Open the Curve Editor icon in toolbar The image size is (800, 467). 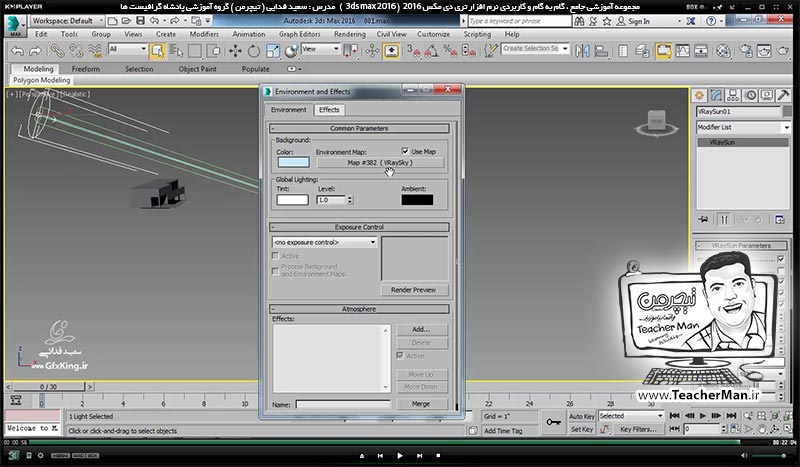point(682,51)
